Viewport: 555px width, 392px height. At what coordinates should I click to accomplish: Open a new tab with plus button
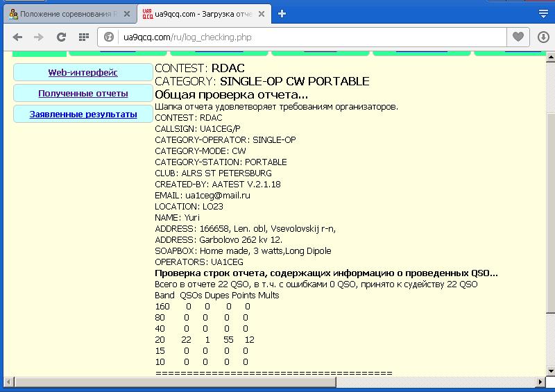point(282,14)
